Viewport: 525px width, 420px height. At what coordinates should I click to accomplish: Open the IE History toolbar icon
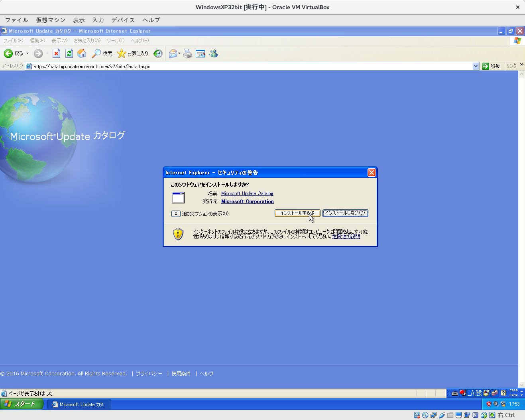point(158,53)
